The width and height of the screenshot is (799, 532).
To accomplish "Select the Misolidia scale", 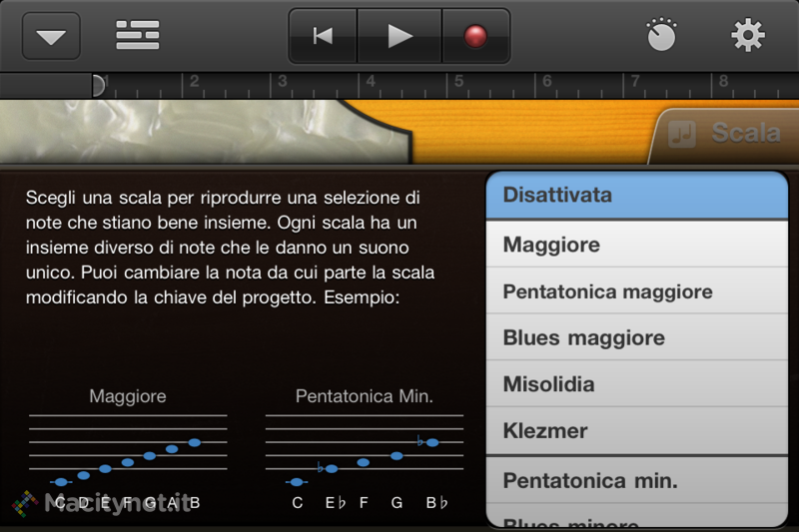I will pyautogui.click(x=637, y=384).
